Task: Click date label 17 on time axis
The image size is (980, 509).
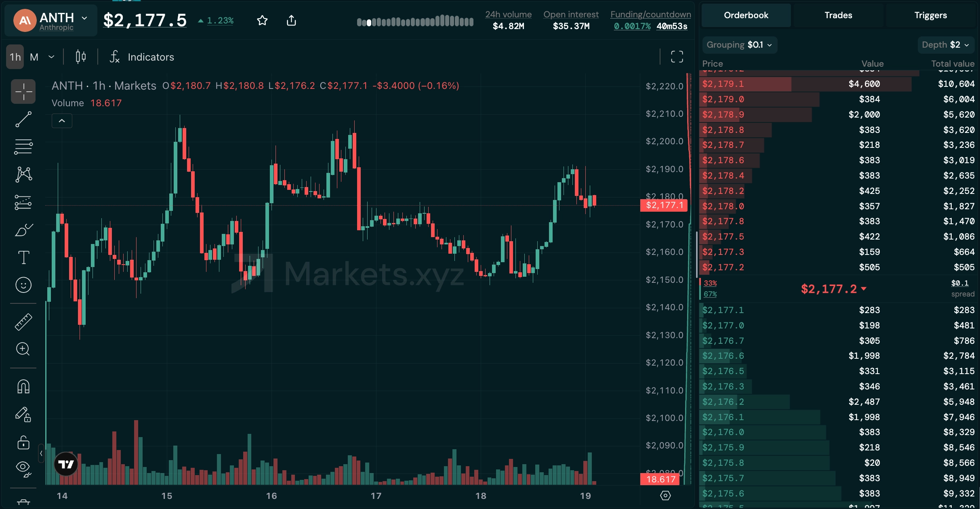Action: pos(376,496)
